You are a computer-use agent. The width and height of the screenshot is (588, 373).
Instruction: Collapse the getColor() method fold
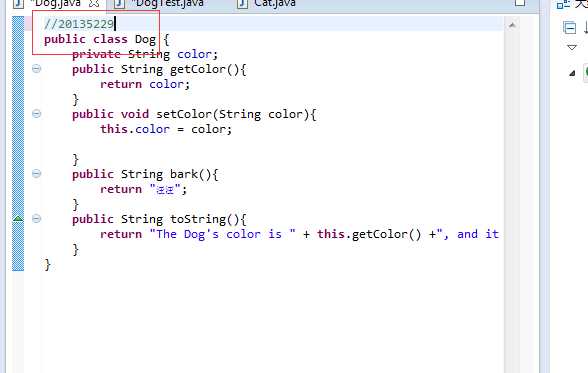click(36, 69)
